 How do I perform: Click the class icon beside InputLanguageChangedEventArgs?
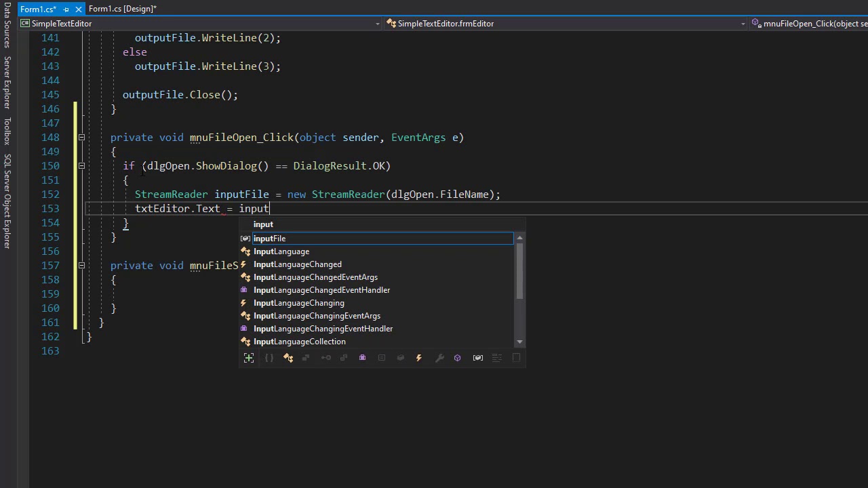[245, 277]
